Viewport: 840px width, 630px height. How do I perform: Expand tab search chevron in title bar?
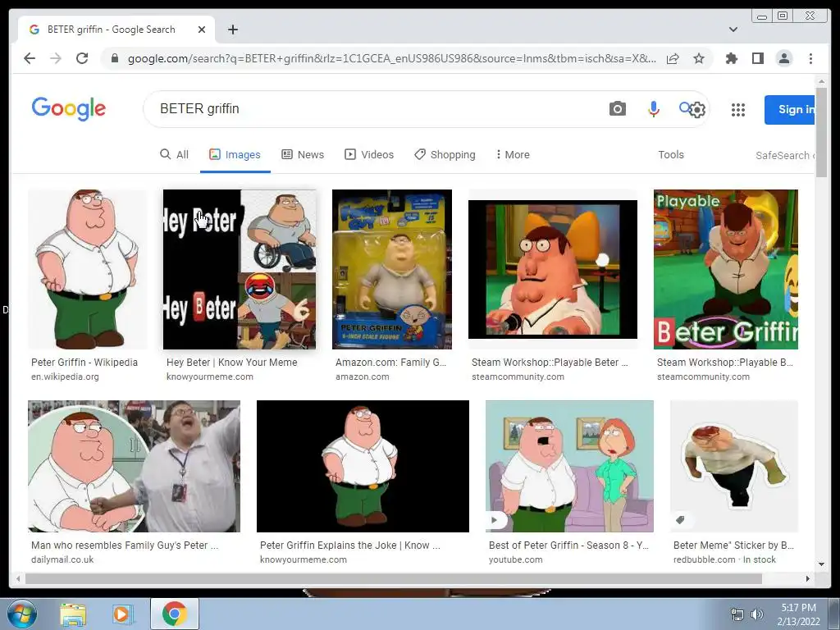click(733, 30)
